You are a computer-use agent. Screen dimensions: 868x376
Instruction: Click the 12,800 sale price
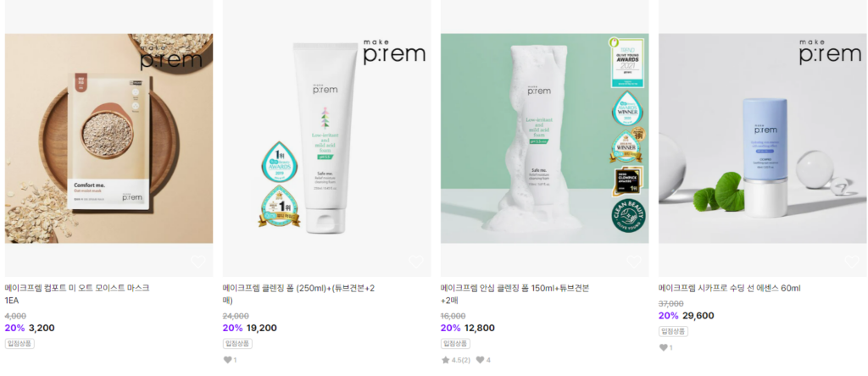click(480, 328)
